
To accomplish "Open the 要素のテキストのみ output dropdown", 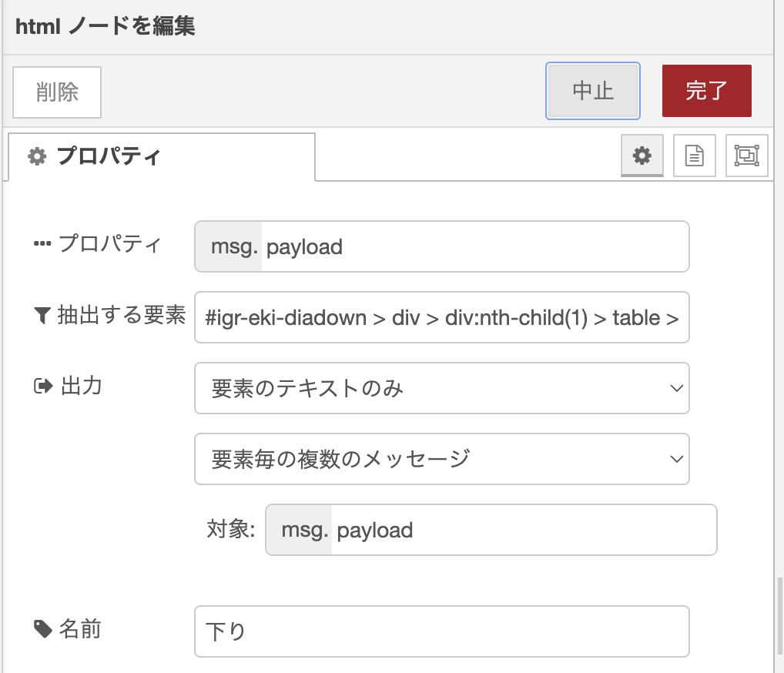I will pyautogui.click(x=442, y=388).
